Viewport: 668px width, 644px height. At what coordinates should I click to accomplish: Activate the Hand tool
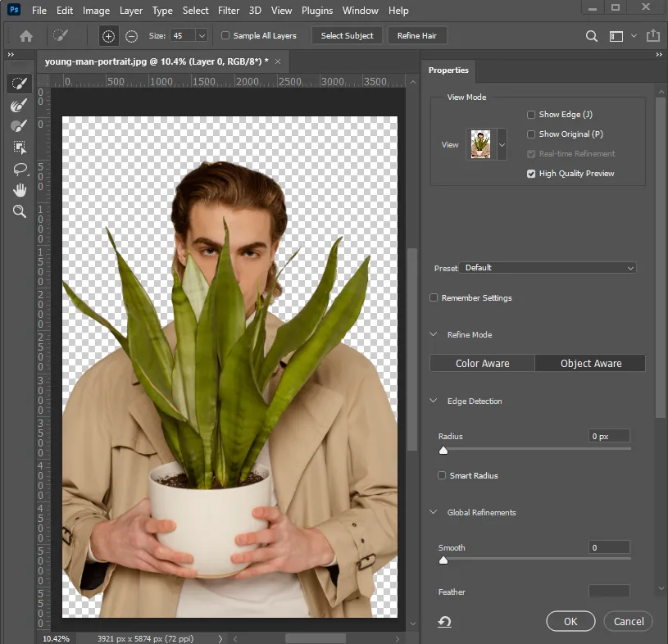coord(19,190)
